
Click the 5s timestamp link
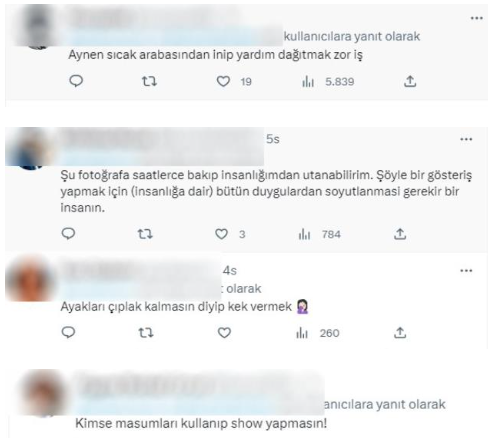tap(273, 139)
